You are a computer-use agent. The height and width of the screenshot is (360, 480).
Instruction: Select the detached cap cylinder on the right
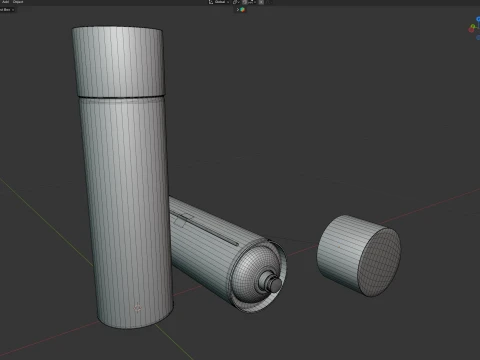pos(359,255)
